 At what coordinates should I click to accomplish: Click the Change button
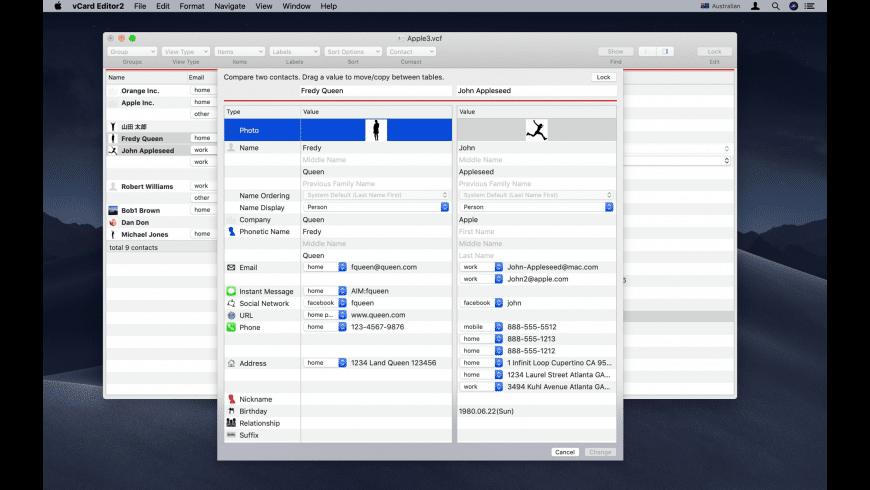pyautogui.click(x=600, y=452)
